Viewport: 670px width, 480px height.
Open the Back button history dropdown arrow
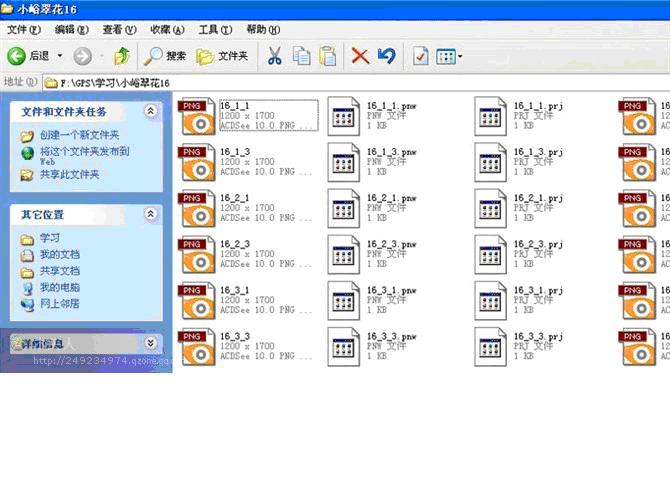pyautogui.click(x=60, y=56)
